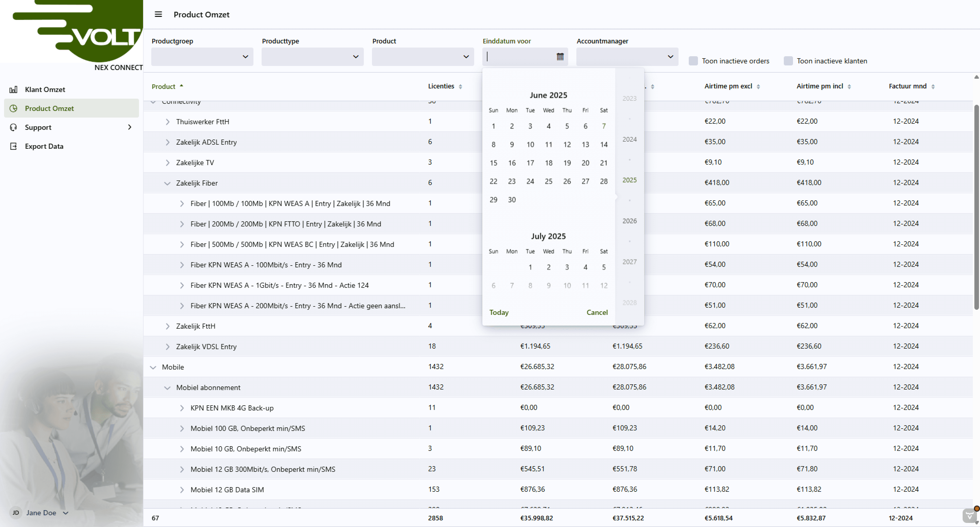Image resolution: width=980 pixels, height=527 pixels.
Task: Click the sort icon next to Factuur mnd
Action: pyautogui.click(x=932, y=87)
